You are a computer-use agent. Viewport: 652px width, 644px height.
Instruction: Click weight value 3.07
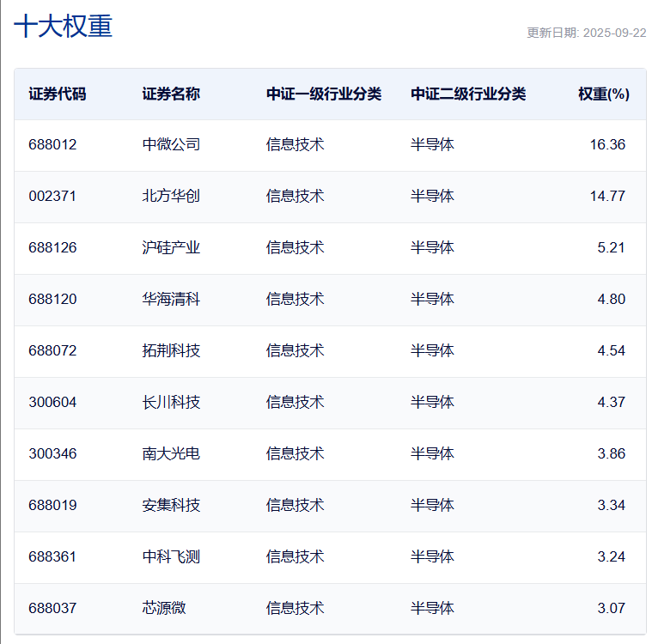tap(612, 609)
